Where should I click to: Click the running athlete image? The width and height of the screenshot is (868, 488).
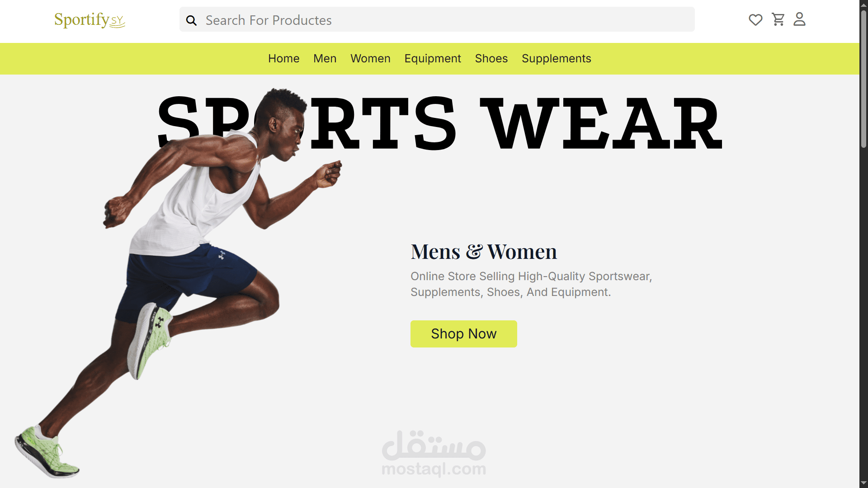pyautogui.click(x=178, y=283)
